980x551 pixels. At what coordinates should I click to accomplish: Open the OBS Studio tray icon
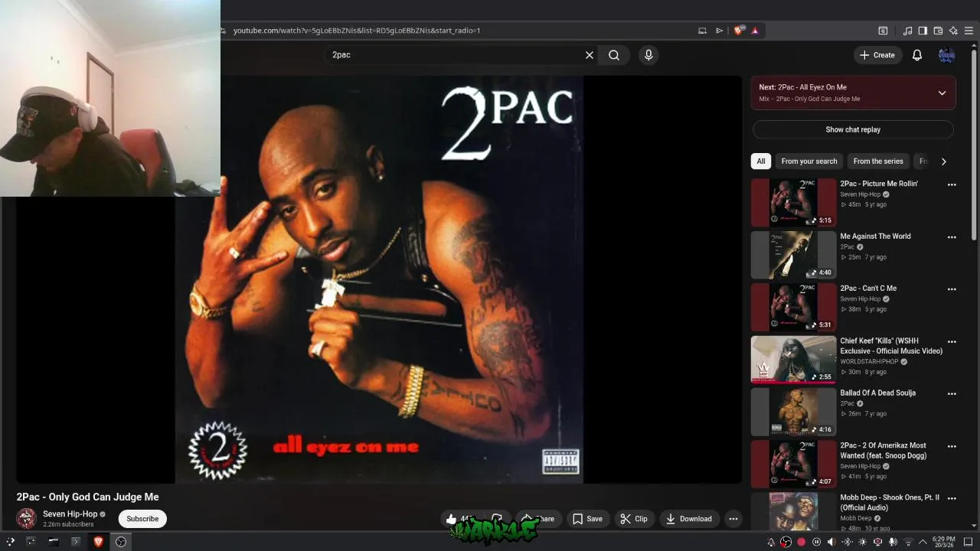(x=786, y=542)
